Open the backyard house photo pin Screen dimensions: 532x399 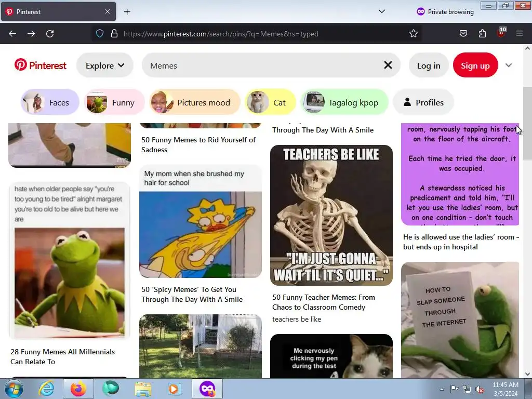tap(201, 346)
